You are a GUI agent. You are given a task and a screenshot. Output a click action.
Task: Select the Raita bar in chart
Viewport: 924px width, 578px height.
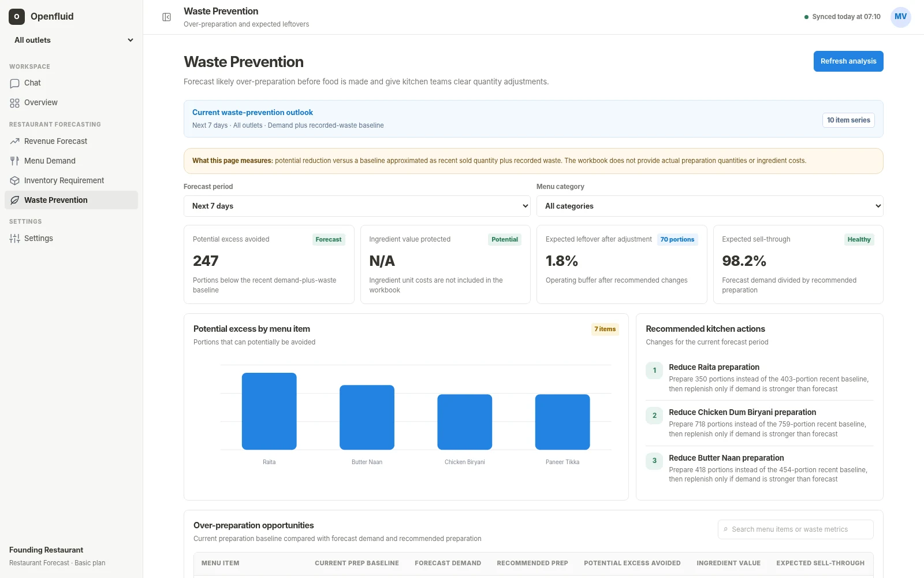[269, 411]
